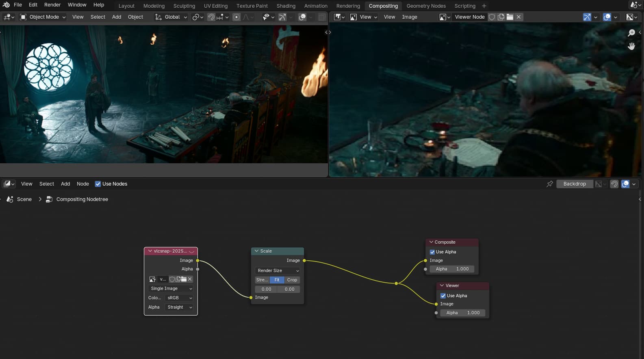The width and height of the screenshot is (644, 359).
Task: Select Crop mode in Scale node
Action: (292, 280)
